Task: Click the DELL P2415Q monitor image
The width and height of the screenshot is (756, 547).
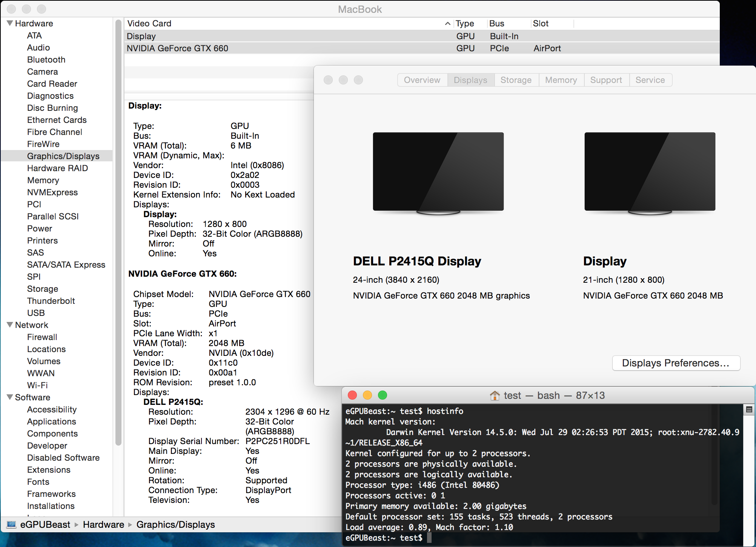Action: [438, 173]
